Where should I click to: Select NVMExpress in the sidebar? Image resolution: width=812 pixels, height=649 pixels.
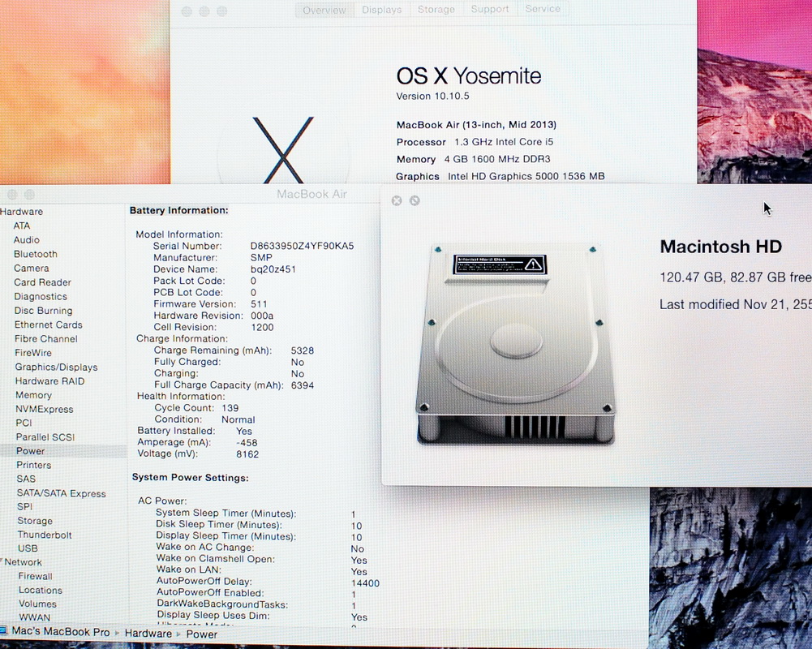tap(45, 409)
